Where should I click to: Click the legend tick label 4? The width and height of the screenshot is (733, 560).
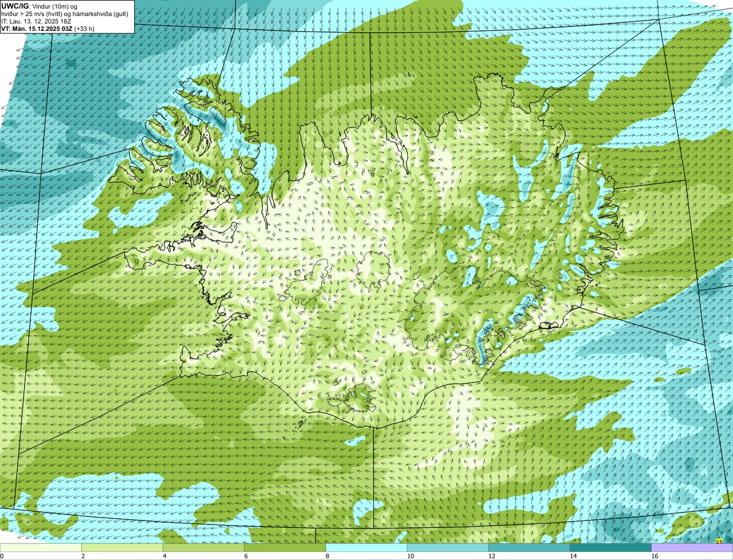(x=164, y=556)
